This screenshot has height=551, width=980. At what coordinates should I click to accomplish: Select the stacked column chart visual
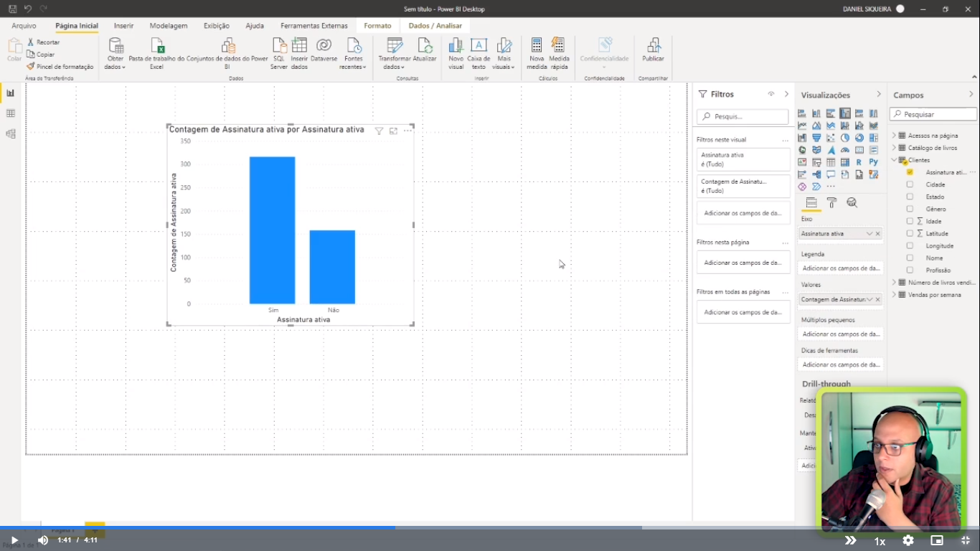816,113
